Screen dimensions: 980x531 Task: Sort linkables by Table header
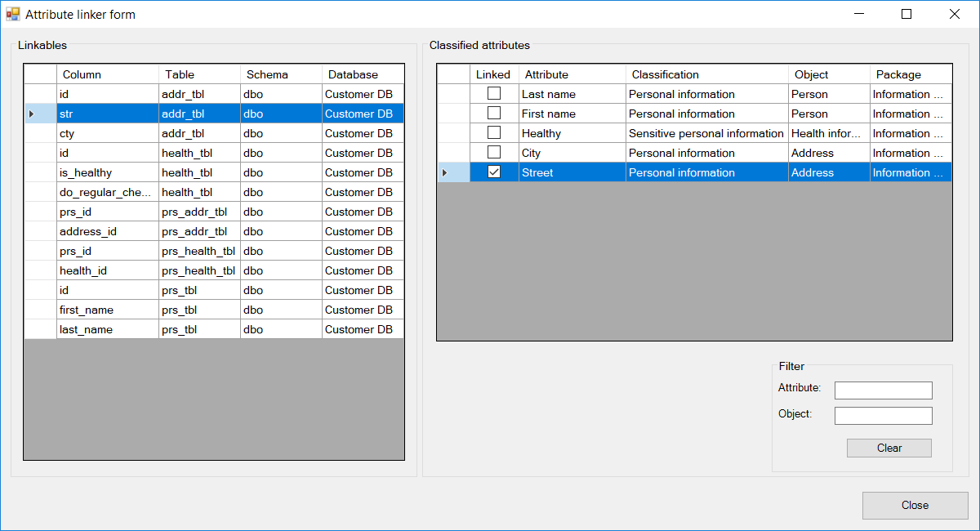pyautogui.click(x=199, y=74)
